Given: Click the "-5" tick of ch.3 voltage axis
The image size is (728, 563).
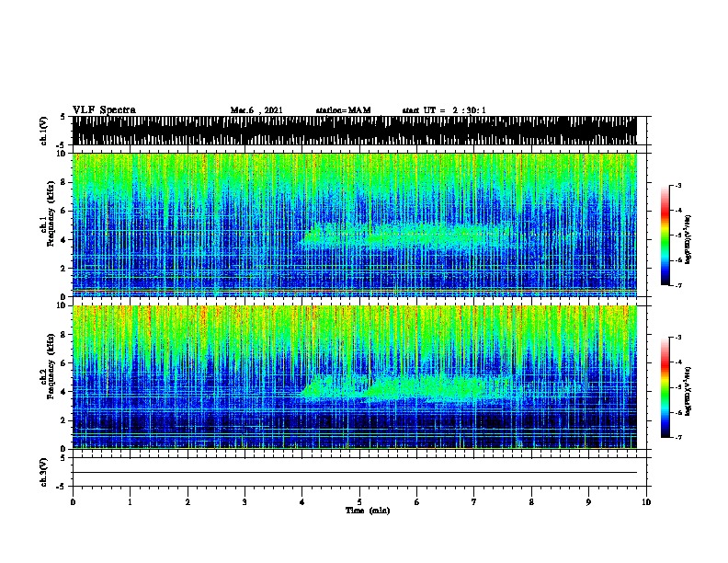Looking at the screenshot, I should coord(62,487).
